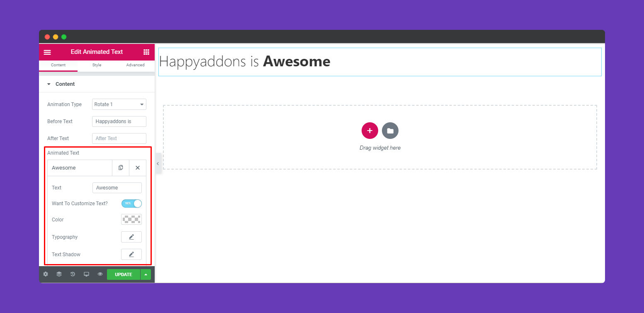Add new section with plus button
The image size is (644, 313).
coord(370,131)
